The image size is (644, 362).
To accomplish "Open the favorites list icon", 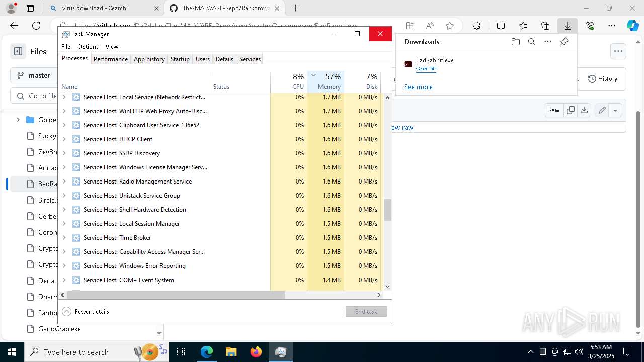I will [523, 26].
